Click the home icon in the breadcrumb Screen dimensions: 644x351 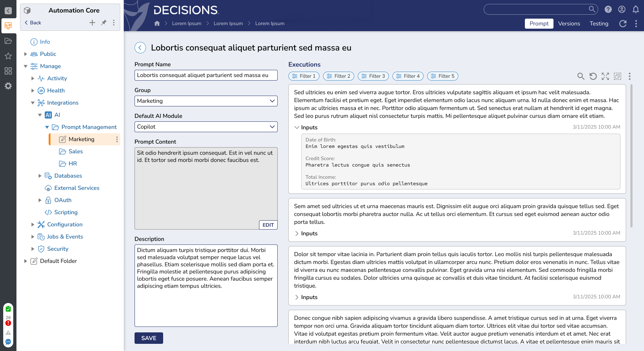(x=157, y=23)
